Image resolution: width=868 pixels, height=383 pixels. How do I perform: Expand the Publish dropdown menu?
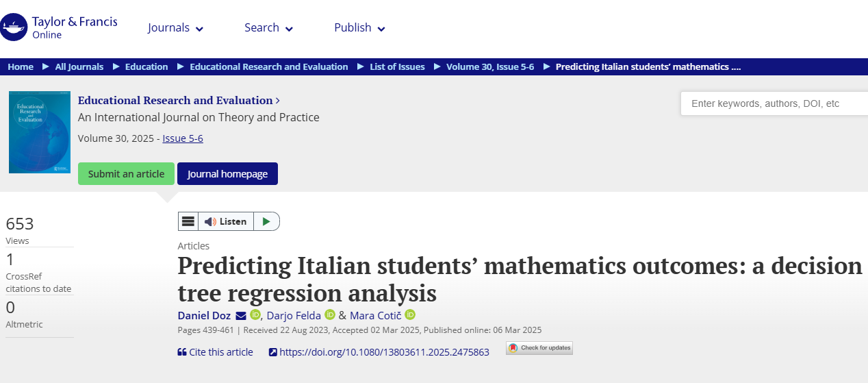(360, 28)
